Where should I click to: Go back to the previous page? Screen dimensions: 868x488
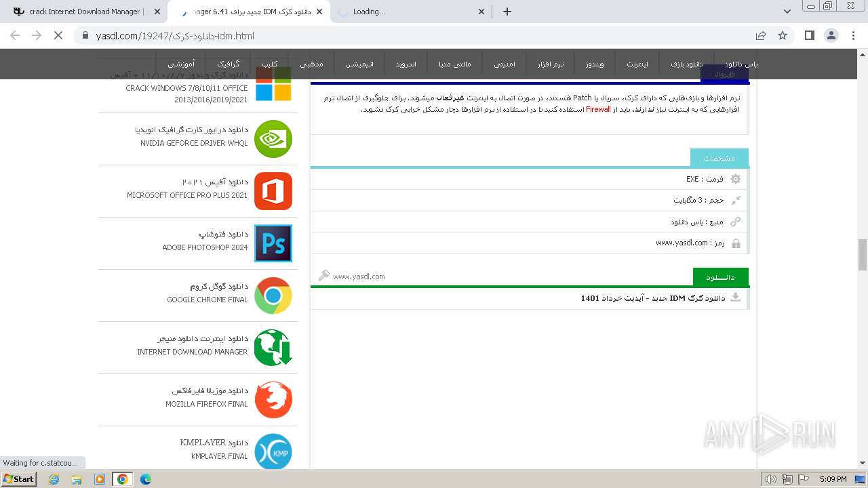(x=15, y=35)
